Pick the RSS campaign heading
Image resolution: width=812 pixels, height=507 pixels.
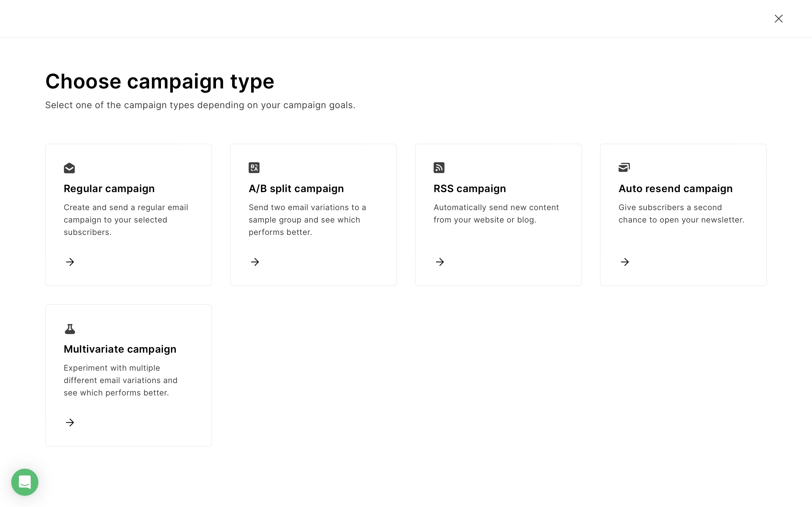point(469,189)
